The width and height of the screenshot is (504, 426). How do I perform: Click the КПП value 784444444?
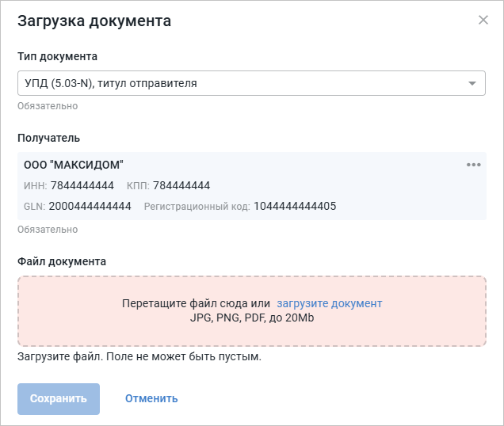[x=180, y=186]
